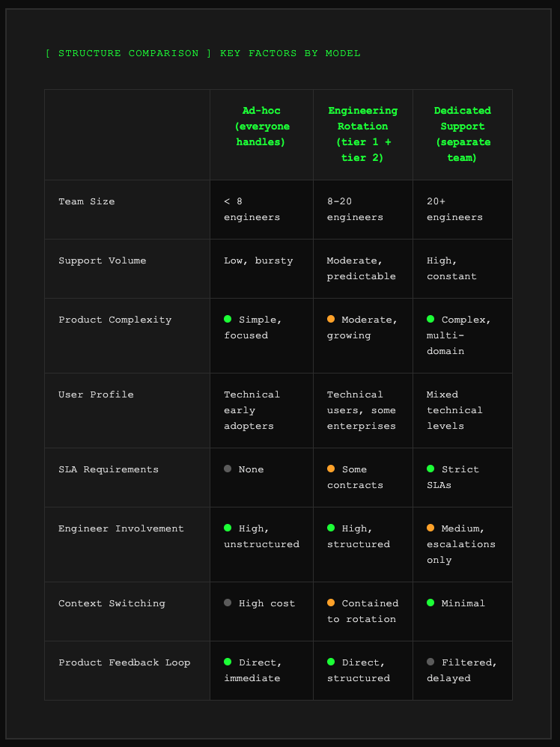Click the green dot beside "Strict SLAs"
560x747 pixels.
point(430,469)
